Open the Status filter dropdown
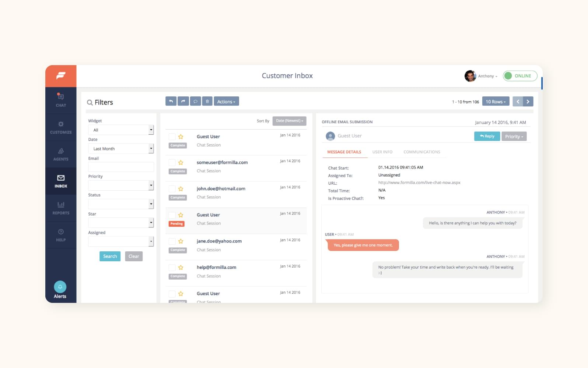Image resolution: width=588 pixels, height=368 pixels. coord(121,204)
